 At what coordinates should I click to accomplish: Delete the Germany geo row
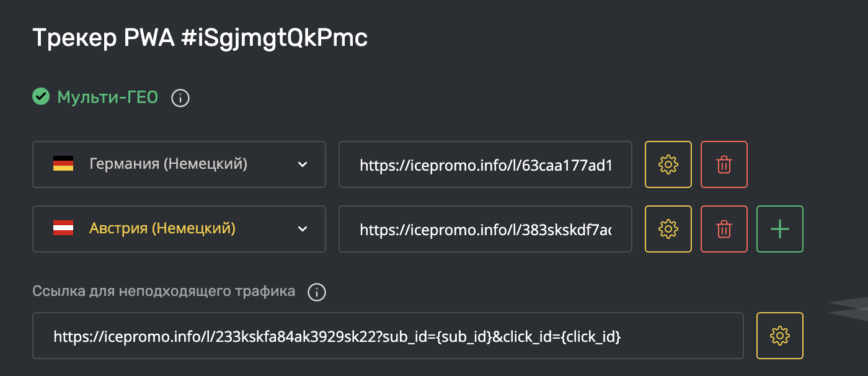(x=724, y=164)
